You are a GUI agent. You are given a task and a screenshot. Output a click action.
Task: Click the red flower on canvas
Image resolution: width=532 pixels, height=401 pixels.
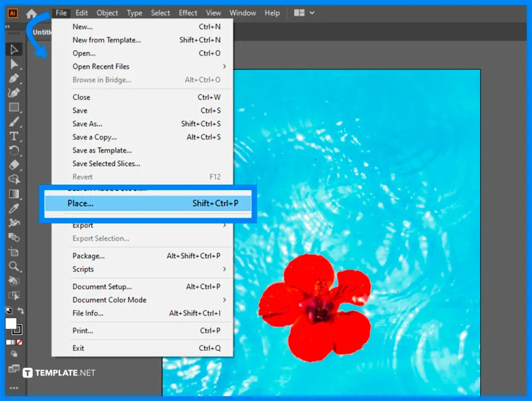pyautogui.click(x=314, y=305)
